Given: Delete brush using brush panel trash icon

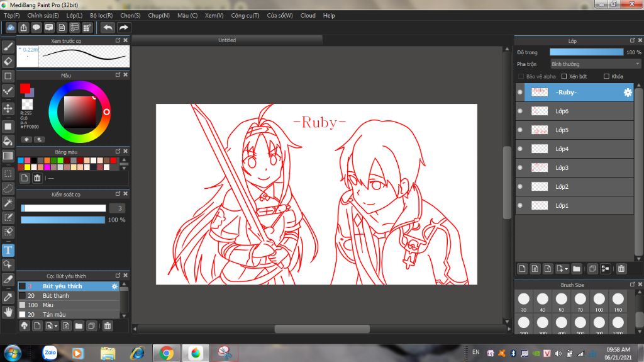Looking at the screenshot, I should 107,326.
